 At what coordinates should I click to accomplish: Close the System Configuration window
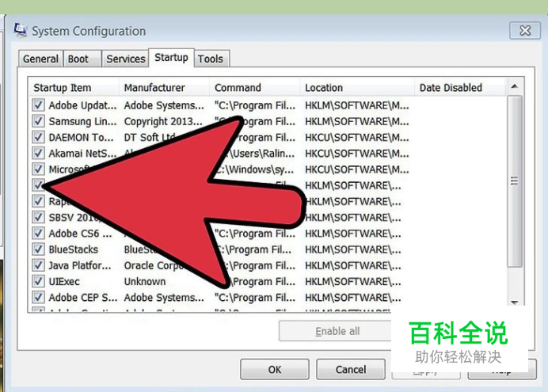click(x=524, y=31)
